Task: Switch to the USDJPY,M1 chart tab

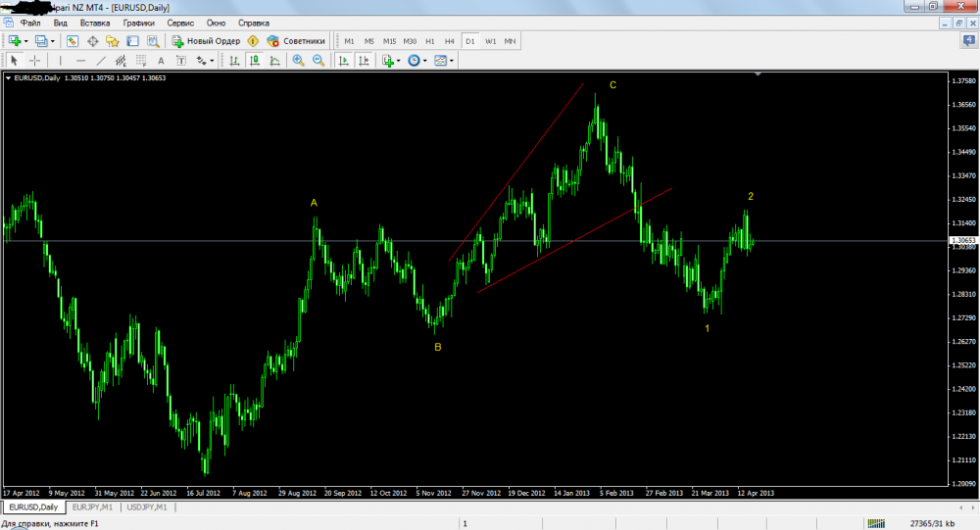Action: 147,507
